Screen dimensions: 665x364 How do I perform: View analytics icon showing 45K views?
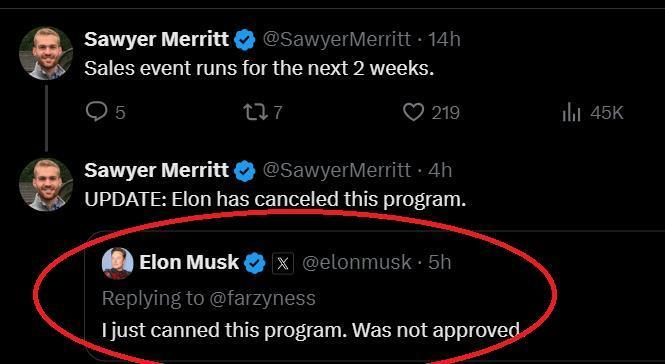click(x=571, y=113)
